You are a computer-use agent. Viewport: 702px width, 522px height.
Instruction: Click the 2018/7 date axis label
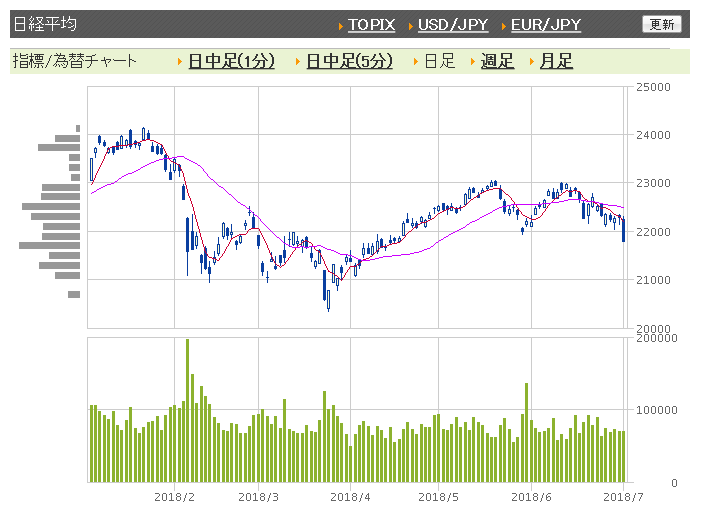(623, 497)
